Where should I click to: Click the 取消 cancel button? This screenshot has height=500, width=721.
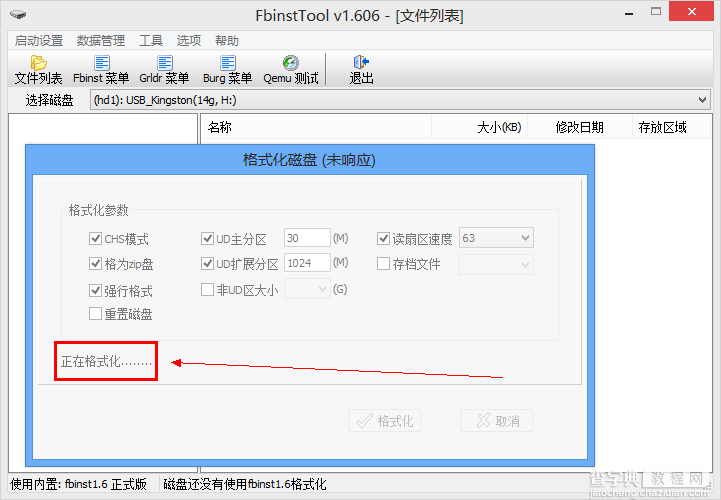[x=497, y=420]
